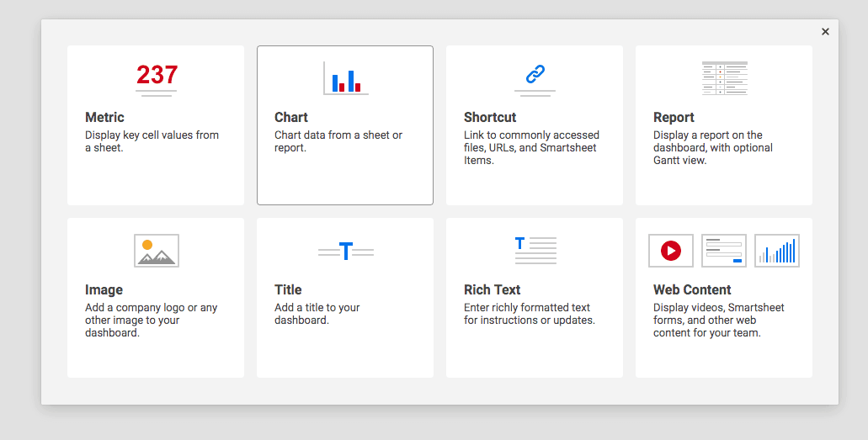
Task: Click the blue T Title icon
Action: point(345,251)
